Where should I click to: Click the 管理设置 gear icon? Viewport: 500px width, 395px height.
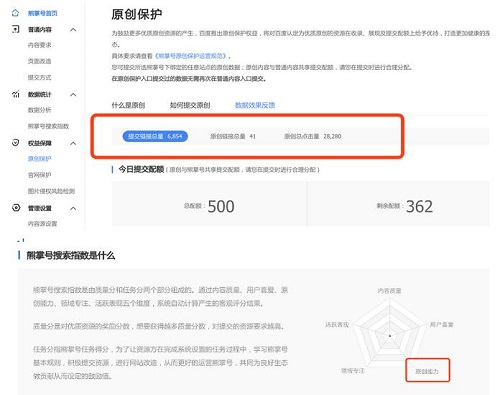point(16,208)
